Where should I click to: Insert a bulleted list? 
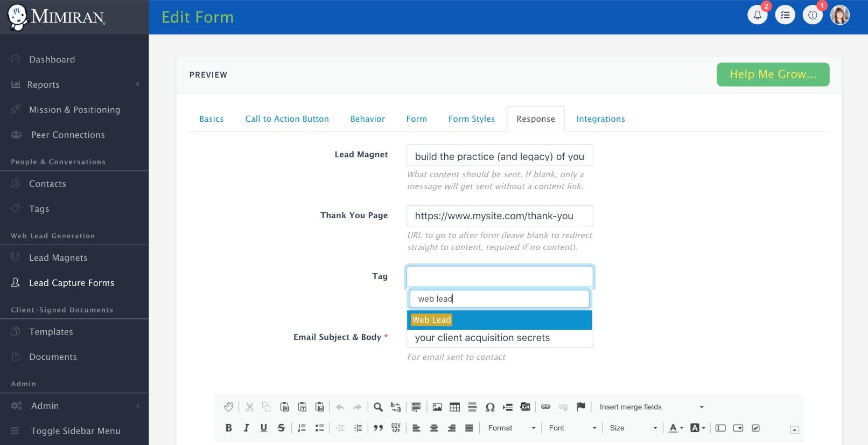320,428
